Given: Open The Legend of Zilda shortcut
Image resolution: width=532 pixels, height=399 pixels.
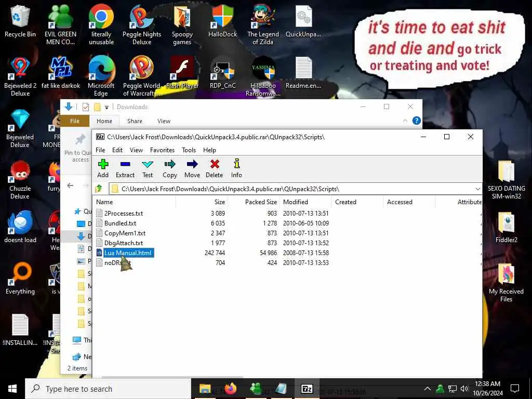Looking at the screenshot, I should [x=263, y=25].
